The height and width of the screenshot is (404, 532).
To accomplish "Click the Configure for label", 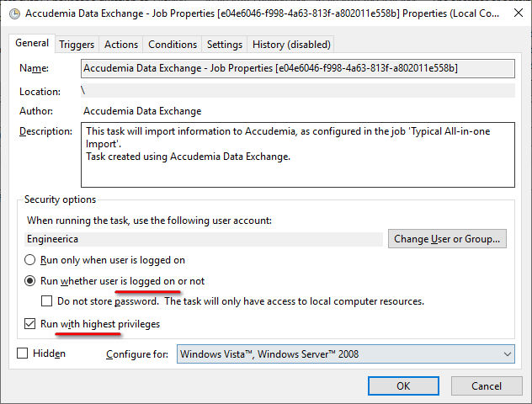I will coord(137,354).
